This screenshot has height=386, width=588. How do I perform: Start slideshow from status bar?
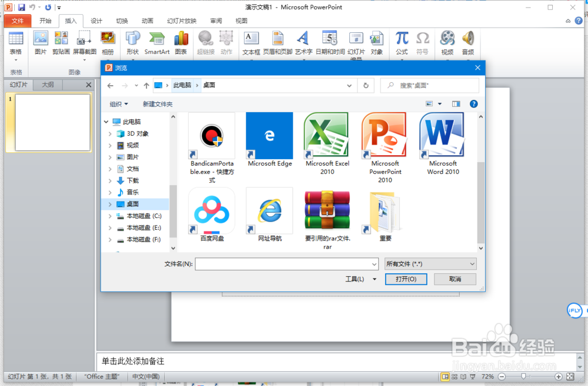click(x=473, y=377)
